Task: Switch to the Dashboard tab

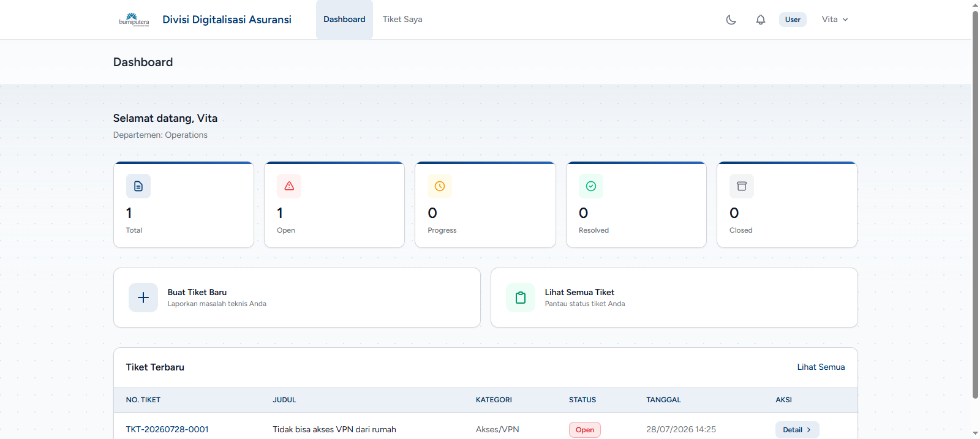Action: tap(344, 20)
